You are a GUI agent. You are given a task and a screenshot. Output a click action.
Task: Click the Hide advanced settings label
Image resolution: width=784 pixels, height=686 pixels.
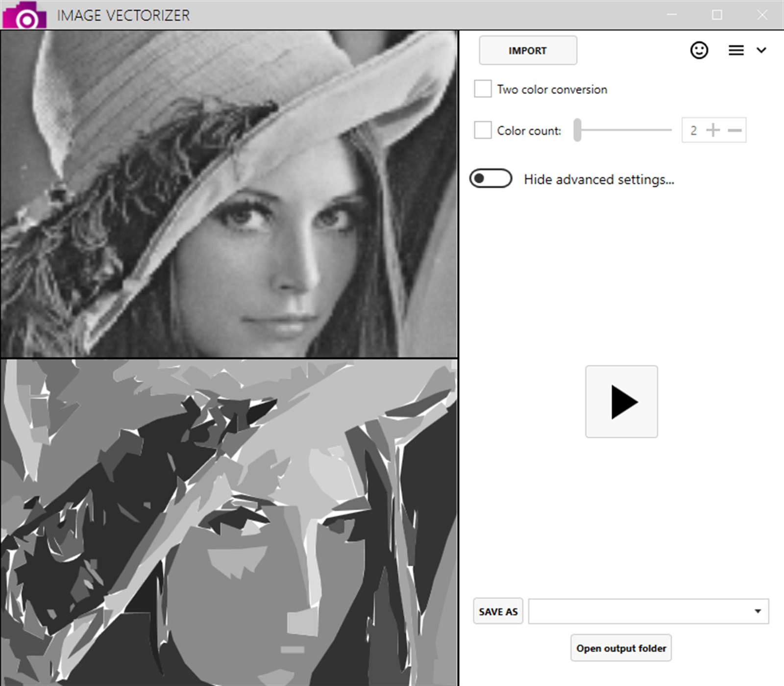pos(599,179)
